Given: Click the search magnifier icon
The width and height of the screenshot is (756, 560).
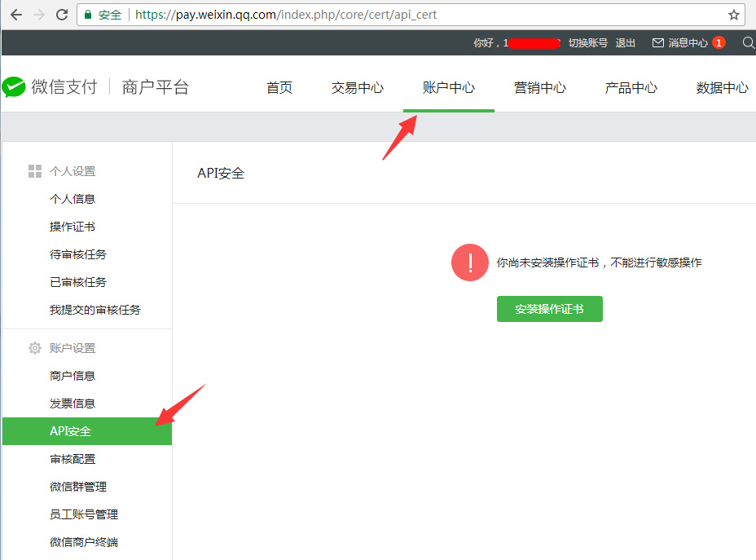Looking at the screenshot, I should click(x=748, y=42).
